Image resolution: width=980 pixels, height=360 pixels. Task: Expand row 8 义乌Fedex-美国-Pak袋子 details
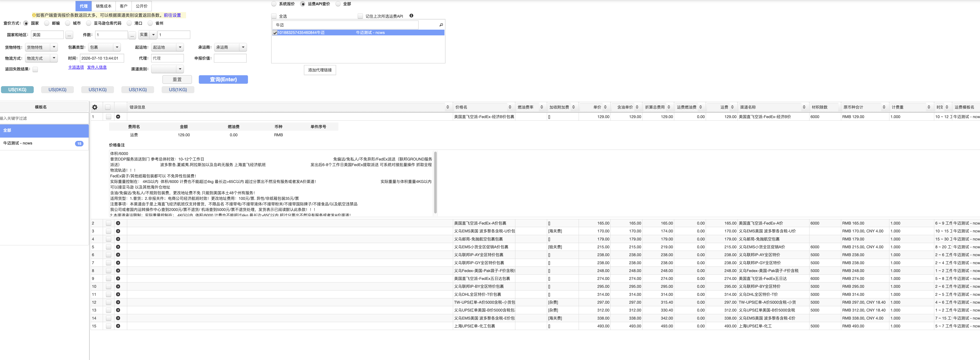click(x=118, y=271)
